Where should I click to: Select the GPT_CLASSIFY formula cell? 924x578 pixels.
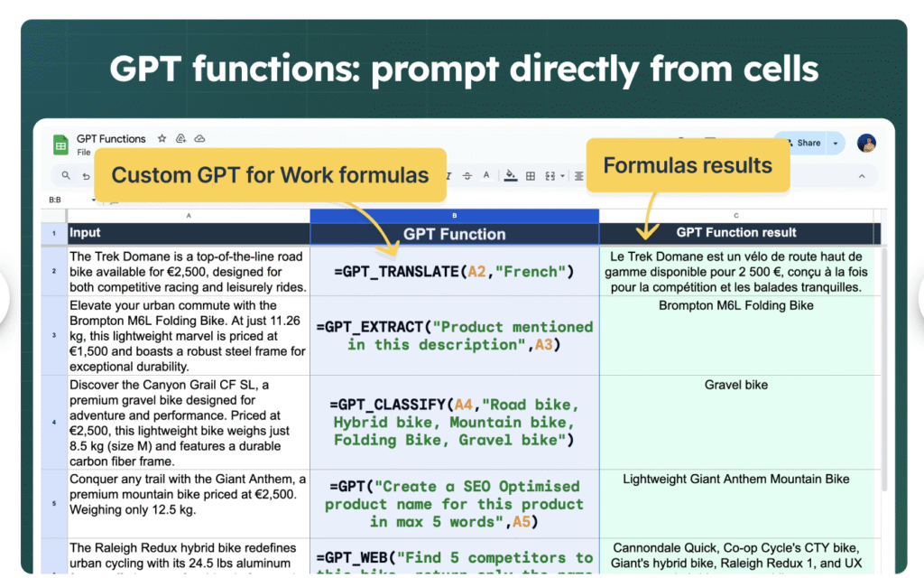coord(455,423)
